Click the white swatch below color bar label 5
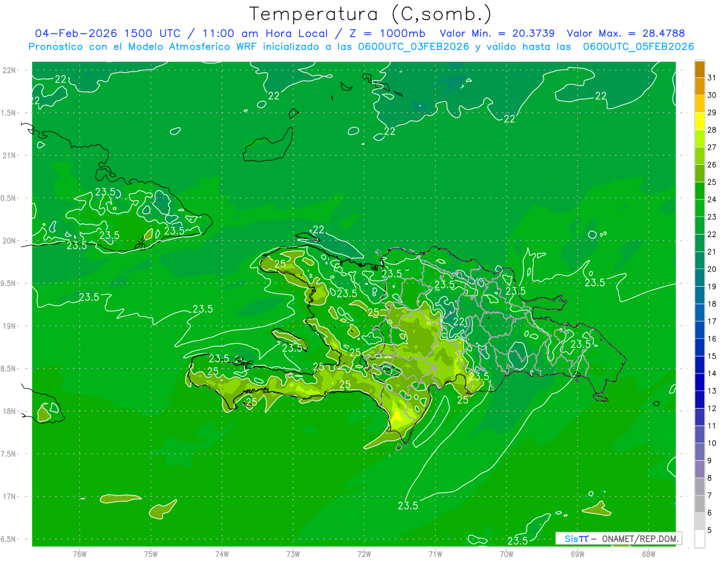Image resolution: width=728 pixels, height=562 pixels. 699,539
